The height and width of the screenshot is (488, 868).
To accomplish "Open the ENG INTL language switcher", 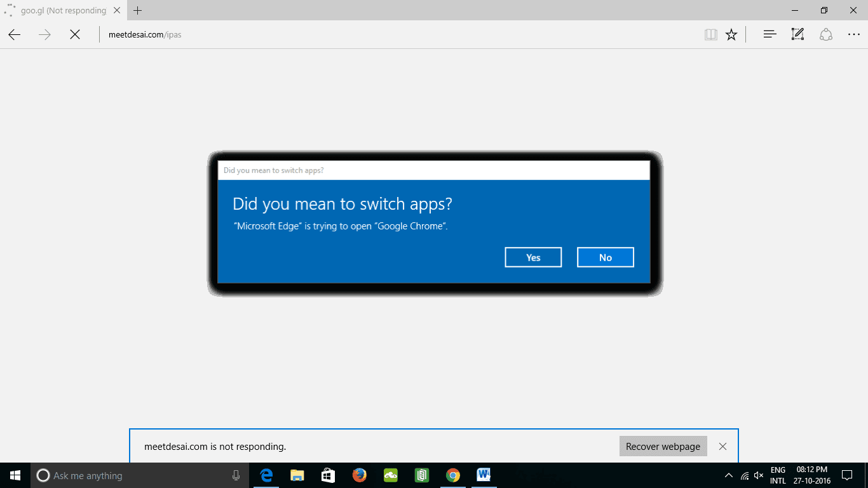I will point(778,475).
